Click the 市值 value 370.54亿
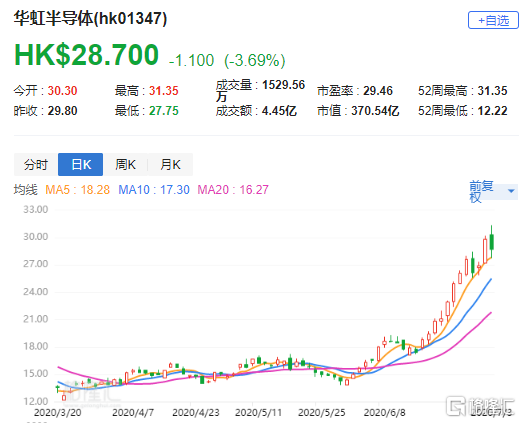Viewport: 521px width, 423px height. (375, 111)
